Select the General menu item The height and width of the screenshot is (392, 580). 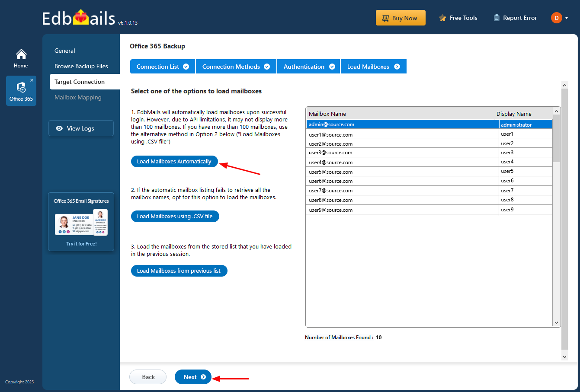[x=65, y=51]
